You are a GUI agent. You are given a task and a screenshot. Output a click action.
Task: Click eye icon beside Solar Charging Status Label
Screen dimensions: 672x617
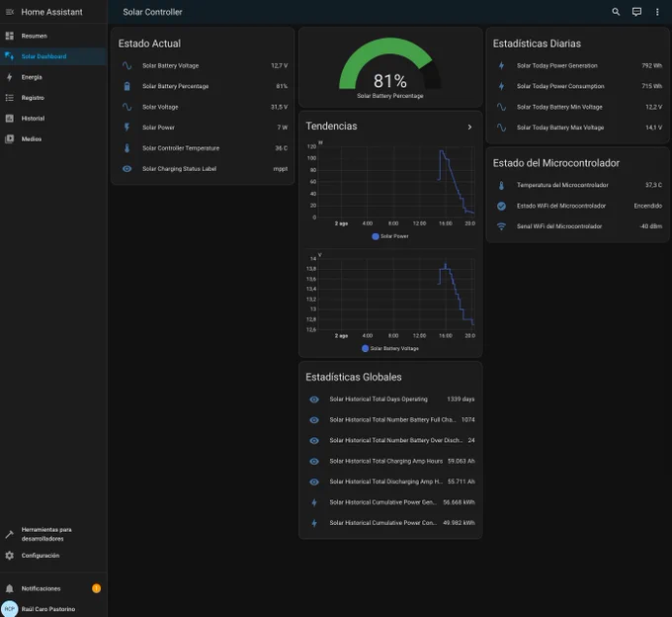126,169
